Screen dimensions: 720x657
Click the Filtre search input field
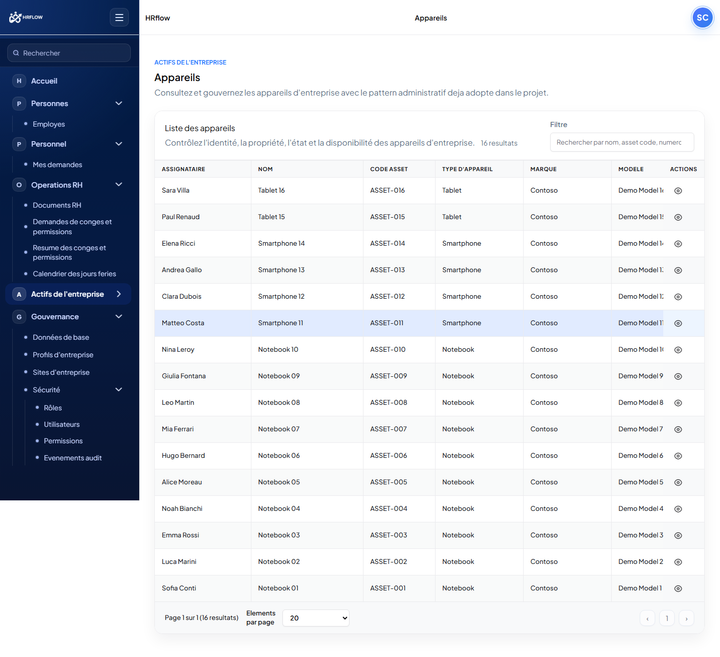pos(622,142)
